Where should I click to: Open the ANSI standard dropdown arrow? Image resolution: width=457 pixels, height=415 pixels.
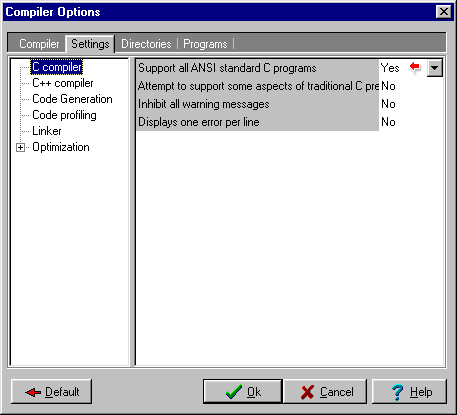click(x=435, y=68)
